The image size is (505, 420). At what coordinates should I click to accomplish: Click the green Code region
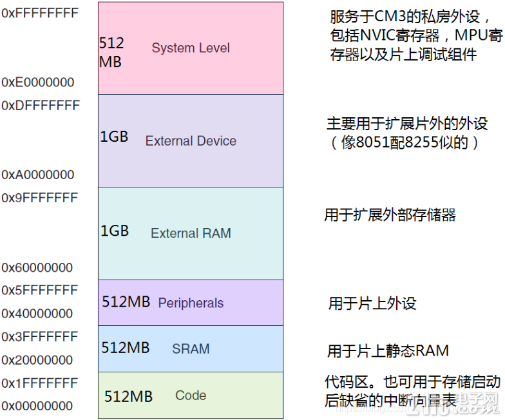pos(191,395)
